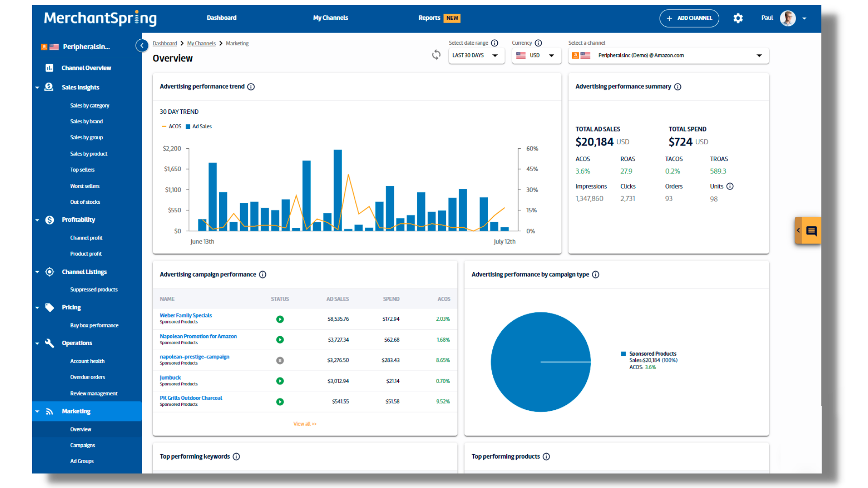Click info icon beside Currency
The image size is (868, 488).
(x=538, y=43)
